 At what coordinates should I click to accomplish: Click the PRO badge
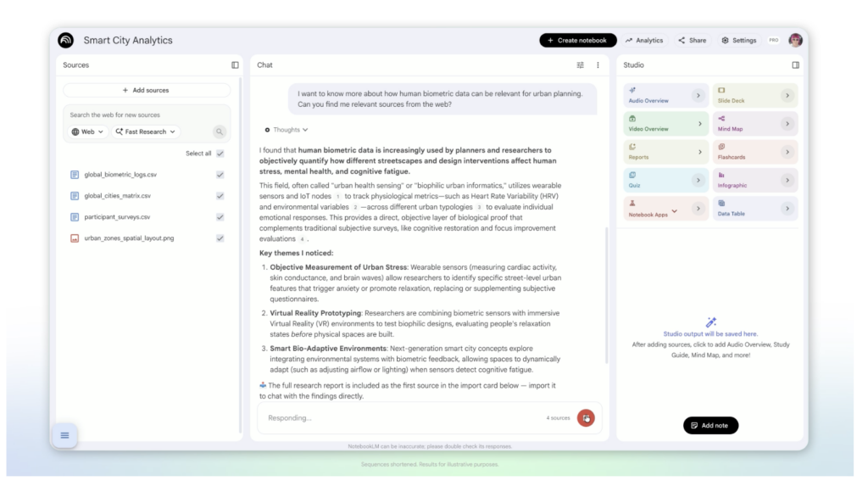tap(773, 40)
